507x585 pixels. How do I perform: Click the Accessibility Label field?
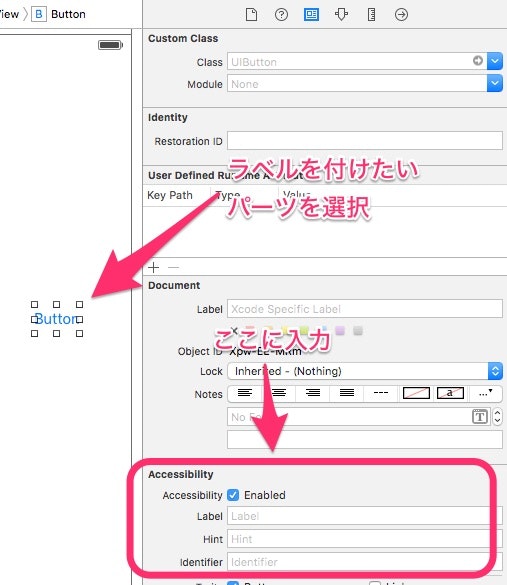point(365,516)
